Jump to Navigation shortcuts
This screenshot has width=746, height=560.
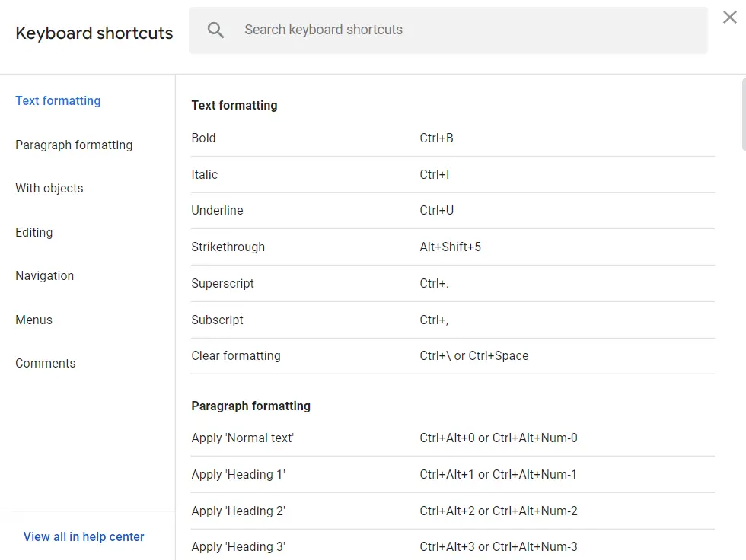[45, 276]
